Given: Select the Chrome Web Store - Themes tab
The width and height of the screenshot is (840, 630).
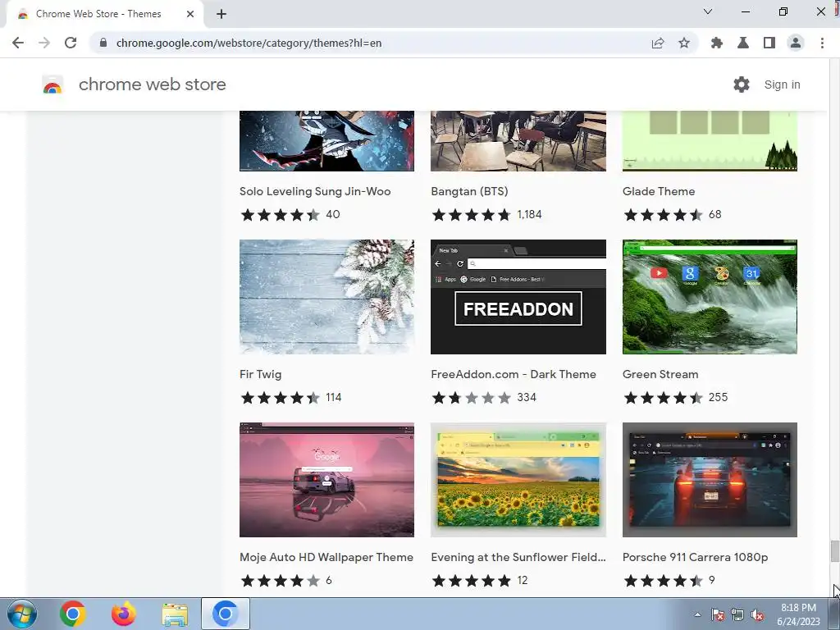Looking at the screenshot, I should [105, 14].
